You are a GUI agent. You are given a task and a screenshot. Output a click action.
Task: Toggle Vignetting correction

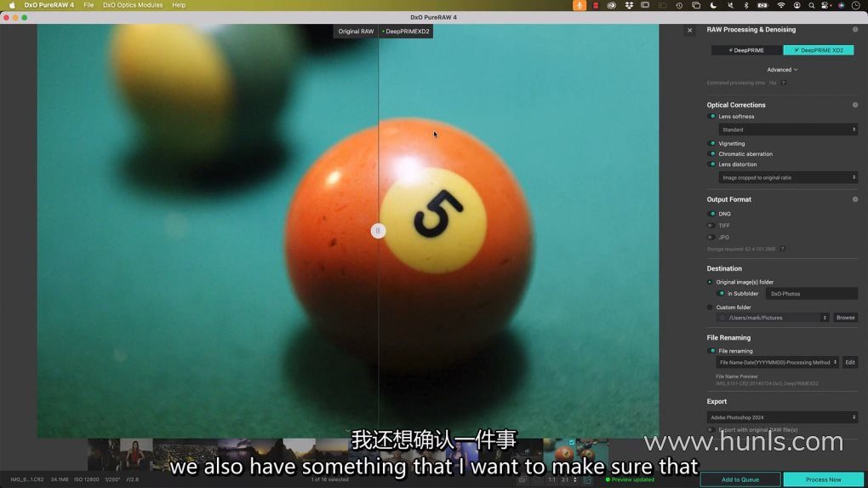point(712,143)
